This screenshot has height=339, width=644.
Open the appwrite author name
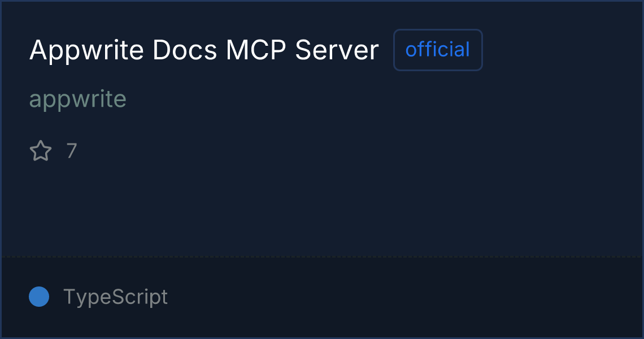tap(77, 99)
